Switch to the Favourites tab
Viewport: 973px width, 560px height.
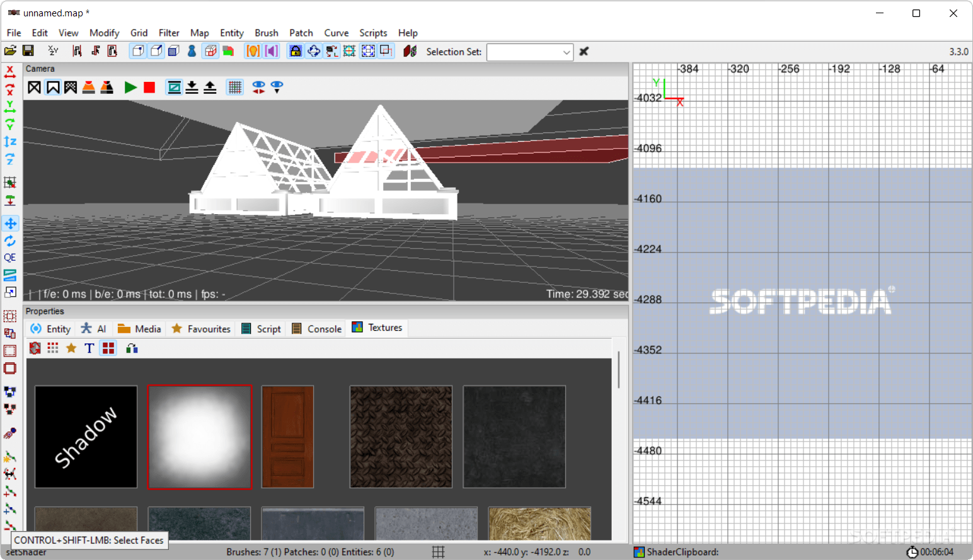pos(201,329)
